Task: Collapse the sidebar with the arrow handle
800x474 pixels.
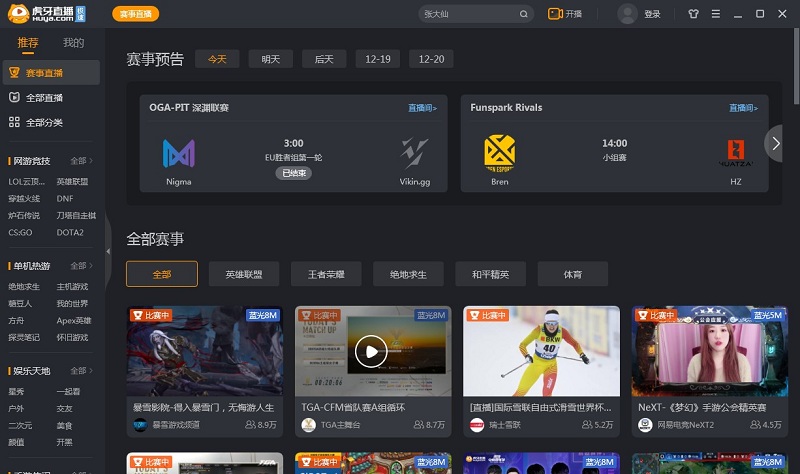Action: pos(108,251)
